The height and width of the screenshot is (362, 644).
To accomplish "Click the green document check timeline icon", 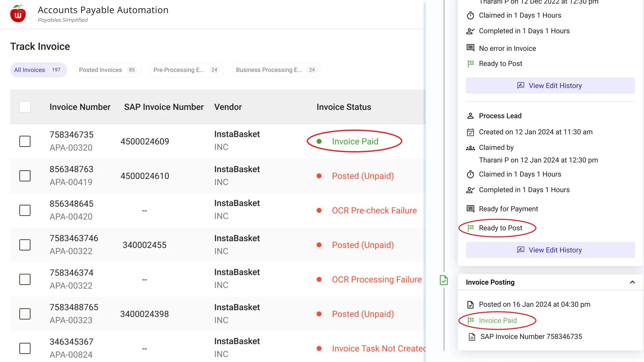I will pyautogui.click(x=444, y=280).
